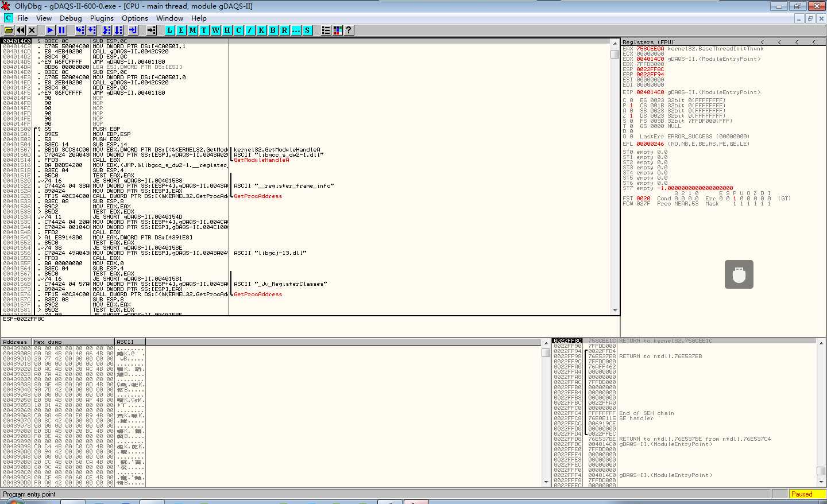
Task: Select ASCII "libgcj-13.dll" comment
Action: pyautogui.click(x=270, y=253)
